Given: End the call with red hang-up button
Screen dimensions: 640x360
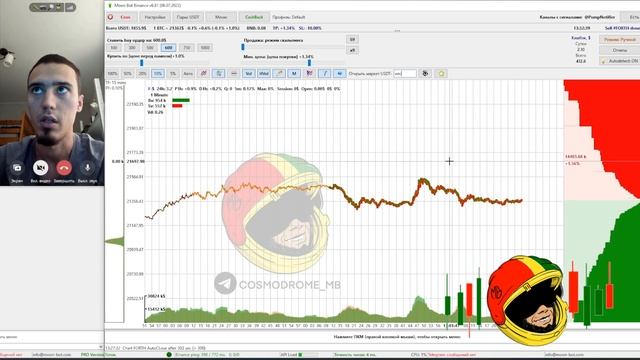Looking at the screenshot, I should pyautogui.click(x=64, y=168).
